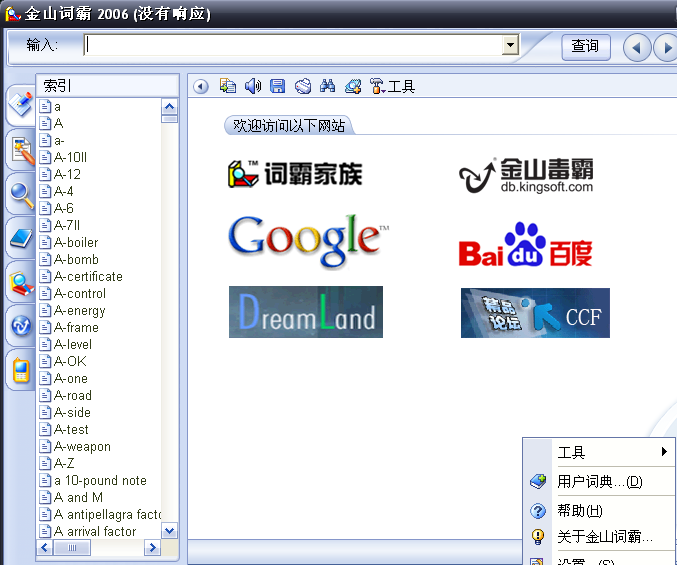677x565 pixels.
Task: Click the index list scroll down arrow
Action: [169, 530]
